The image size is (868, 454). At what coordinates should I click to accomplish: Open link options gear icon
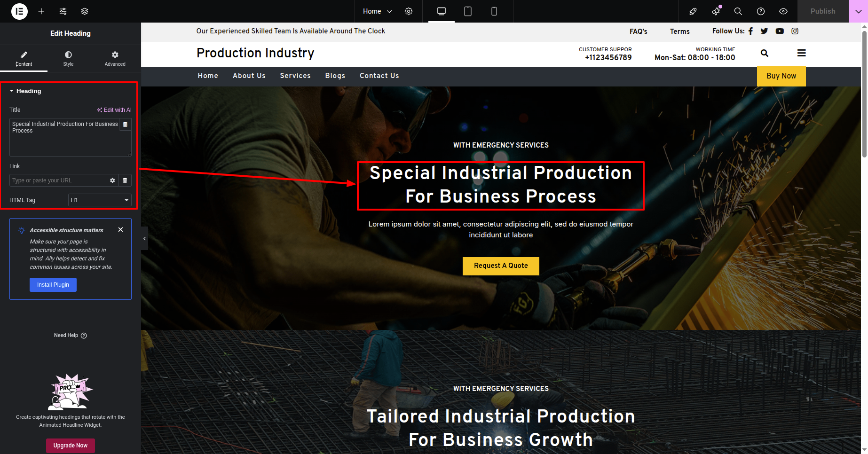112,180
